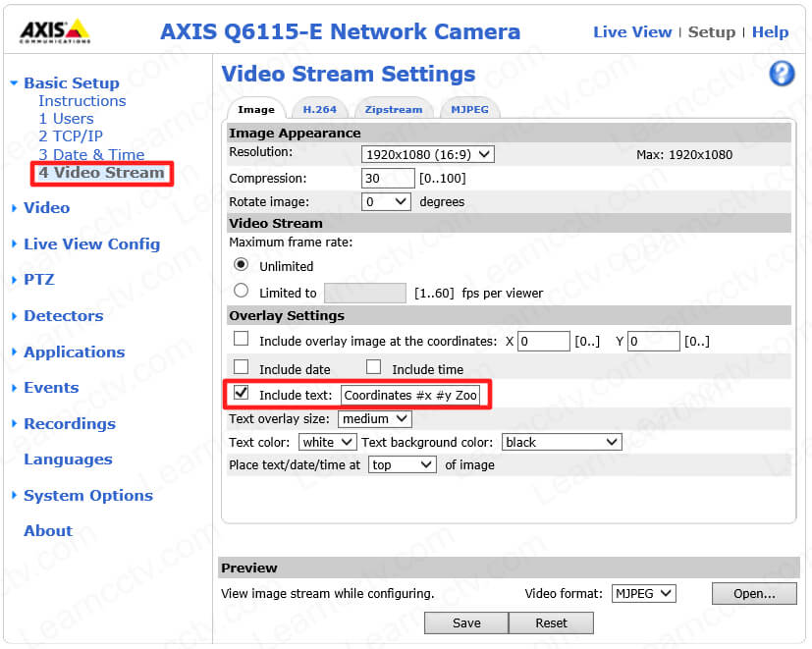This screenshot has width=812, height=649.
Task: Expand the PTZ menu section
Action: coord(38,280)
